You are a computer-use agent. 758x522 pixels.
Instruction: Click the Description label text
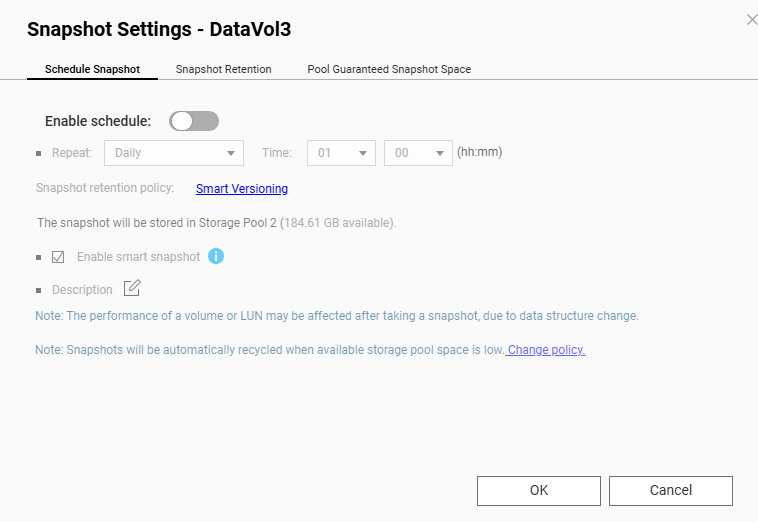point(82,290)
